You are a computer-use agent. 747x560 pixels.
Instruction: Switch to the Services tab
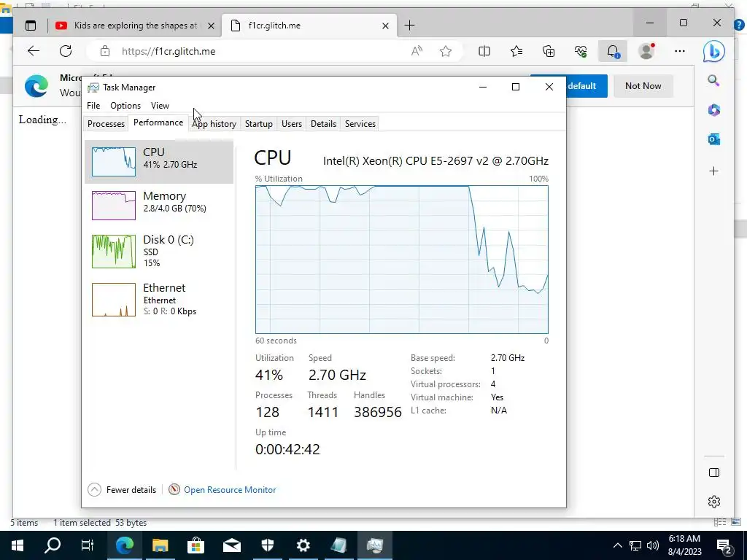click(x=360, y=124)
